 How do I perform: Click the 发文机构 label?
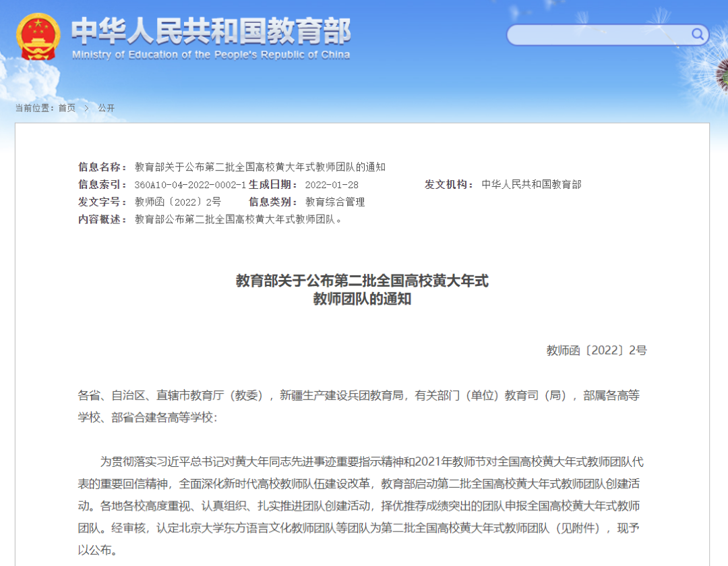pyautogui.click(x=449, y=184)
